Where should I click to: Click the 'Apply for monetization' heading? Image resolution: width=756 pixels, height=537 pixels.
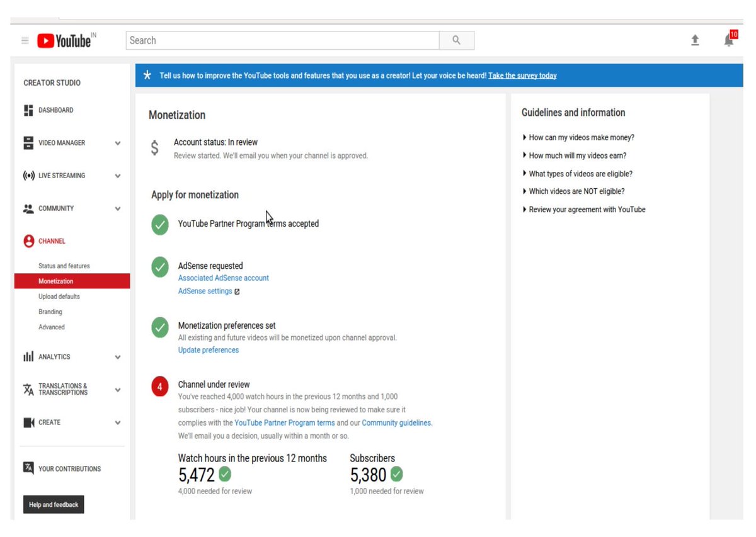[195, 195]
